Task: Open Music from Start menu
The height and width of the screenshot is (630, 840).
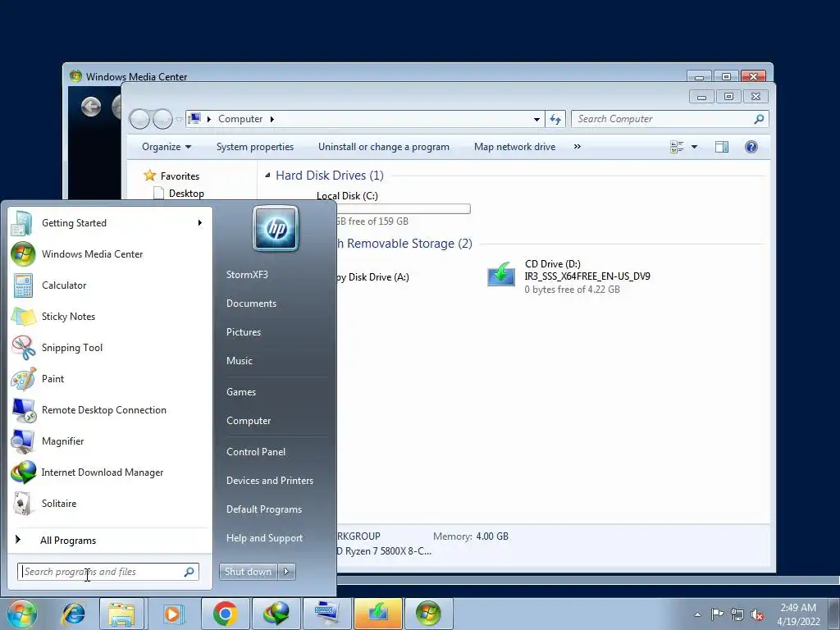Action: 239,361
